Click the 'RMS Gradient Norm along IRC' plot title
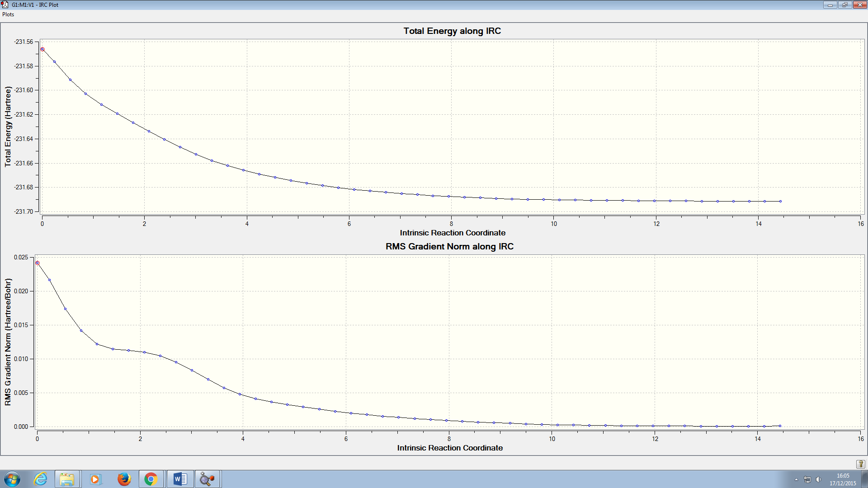Screen dimensions: 868x488 pyautogui.click(x=449, y=247)
